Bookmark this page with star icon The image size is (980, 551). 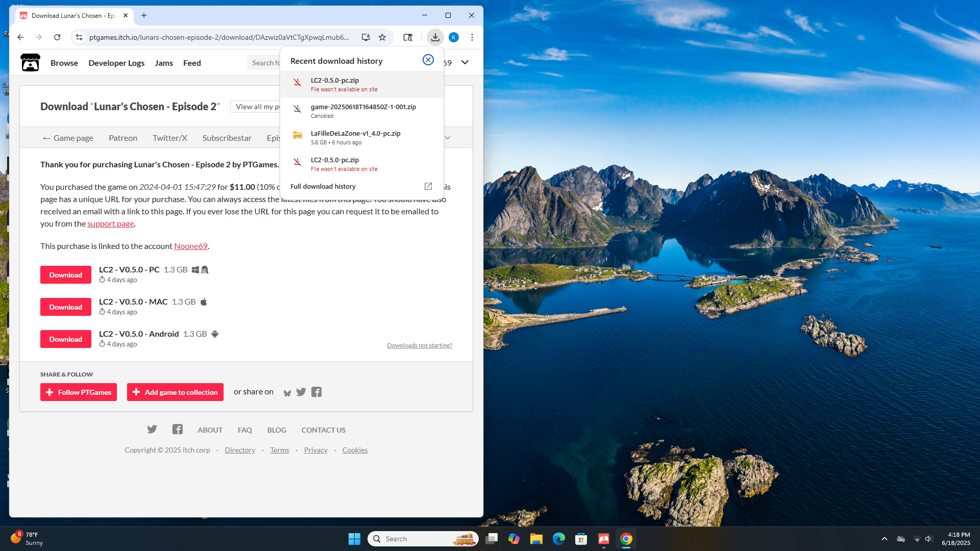382,37
